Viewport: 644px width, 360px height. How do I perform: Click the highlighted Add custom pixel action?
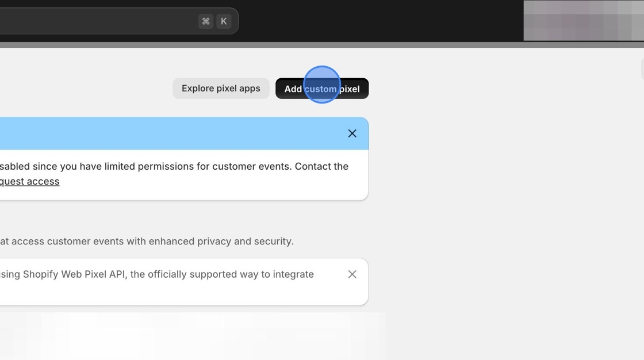[x=321, y=88]
